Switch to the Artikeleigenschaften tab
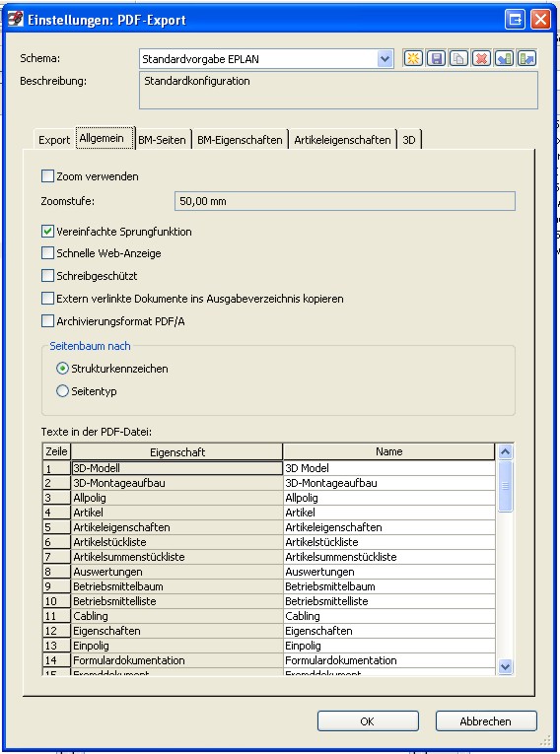Image resolution: width=560 pixels, height=754 pixels. tap(342, 140)
